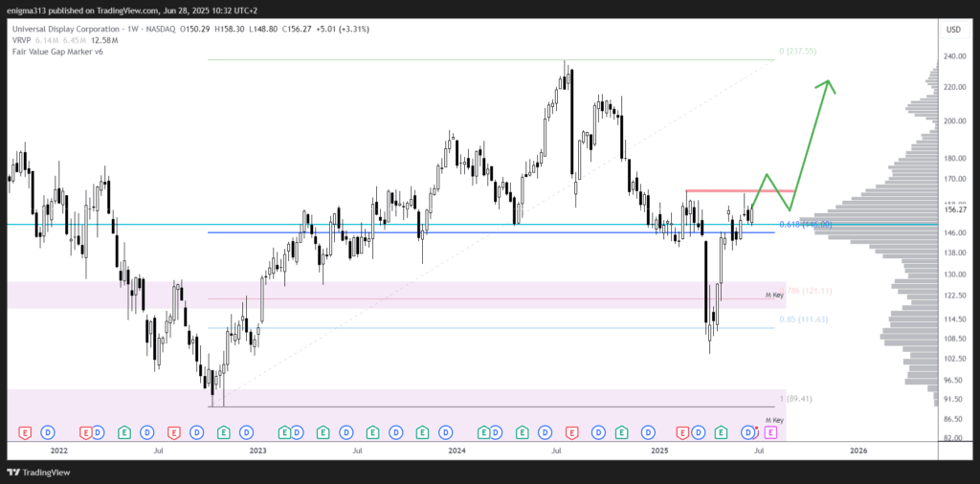Select the Fair Value Gap Marker v6 legend
This screenshot has width=980, height=484.
pyautogui.click(x=57, y=52)
